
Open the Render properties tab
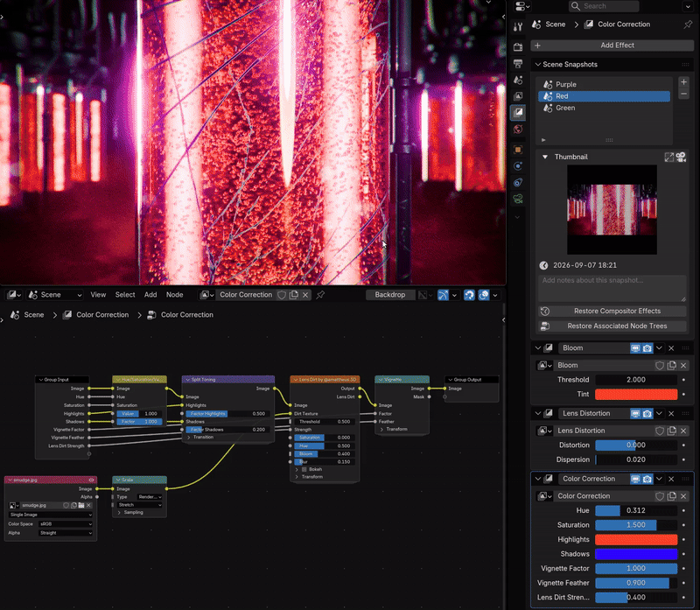coord(518,47)
